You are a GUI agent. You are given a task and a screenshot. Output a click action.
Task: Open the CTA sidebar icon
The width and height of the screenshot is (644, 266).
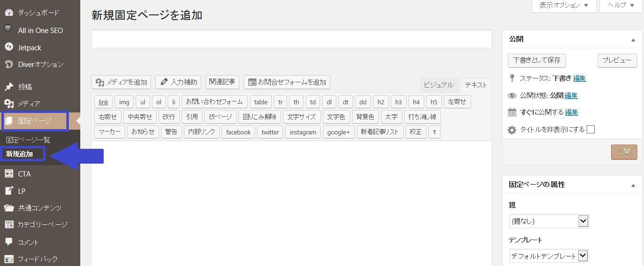(9, 174)
